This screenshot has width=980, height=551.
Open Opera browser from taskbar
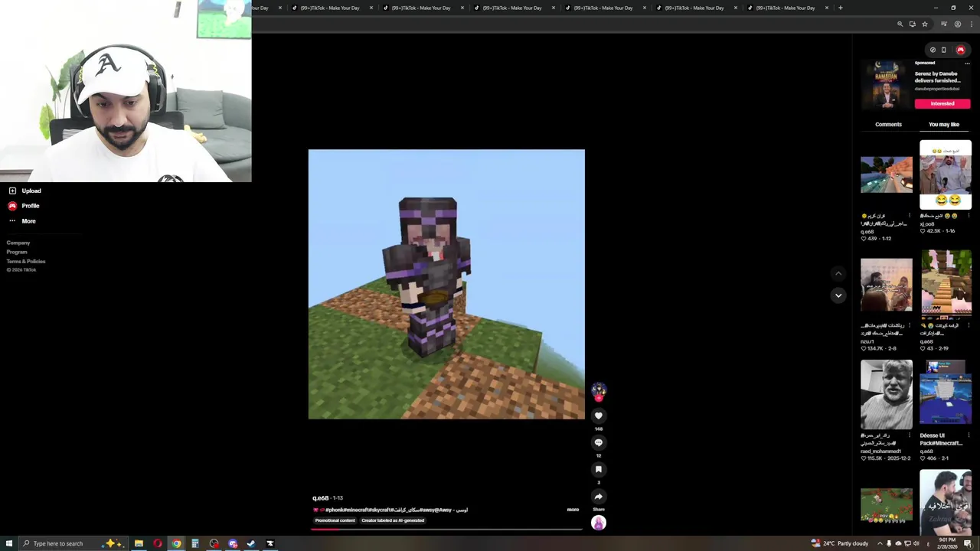pyautogui.click(x=158, y=543)
